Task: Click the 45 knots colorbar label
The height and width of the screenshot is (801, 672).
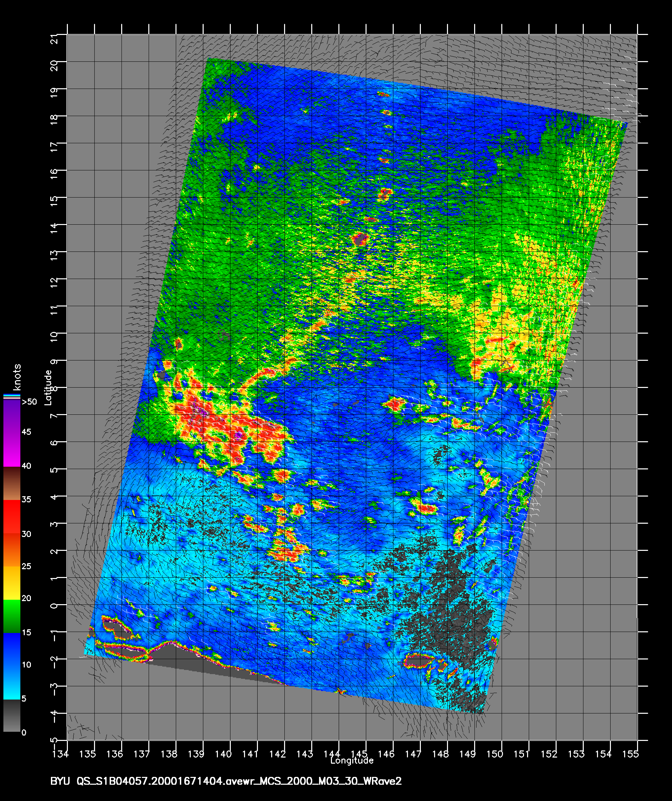Action: [x=26, y=432]
